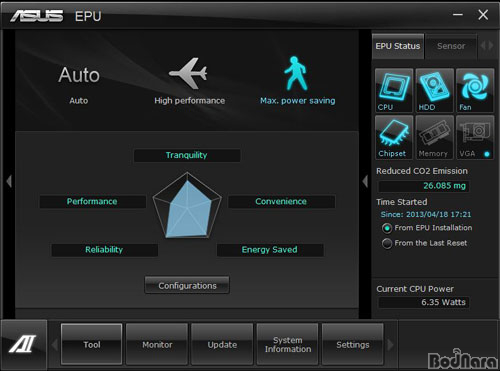This screenshot has height=371, width=500.
Task: Minimize the EPU window
Action: coord(458,15)
